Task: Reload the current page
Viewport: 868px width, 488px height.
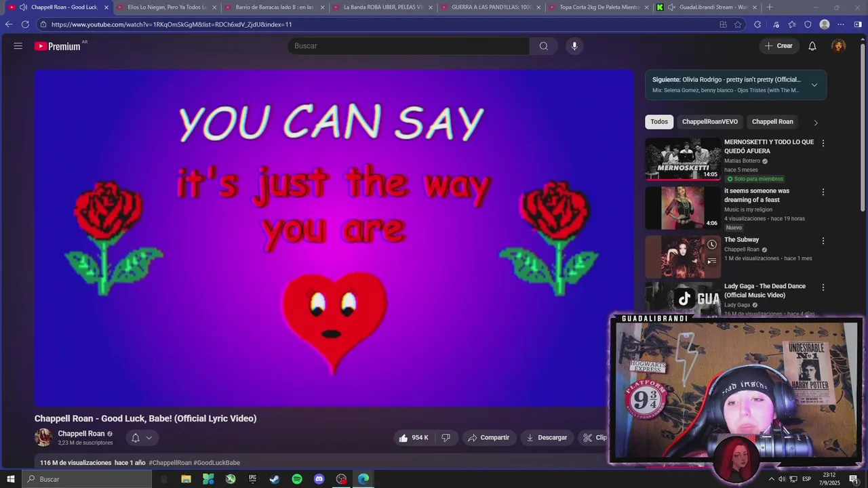Action: pos(25,24)
